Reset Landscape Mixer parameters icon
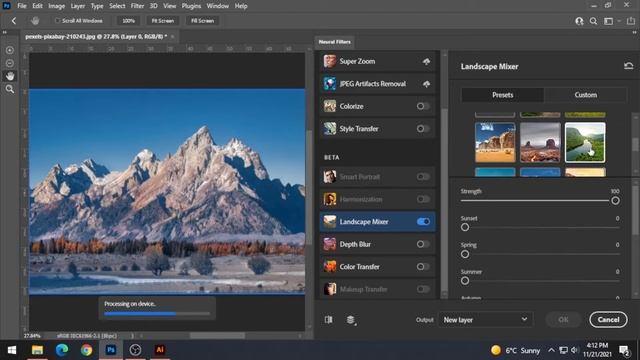The width and height of the screenshot is (640, 360). [628, 66]
